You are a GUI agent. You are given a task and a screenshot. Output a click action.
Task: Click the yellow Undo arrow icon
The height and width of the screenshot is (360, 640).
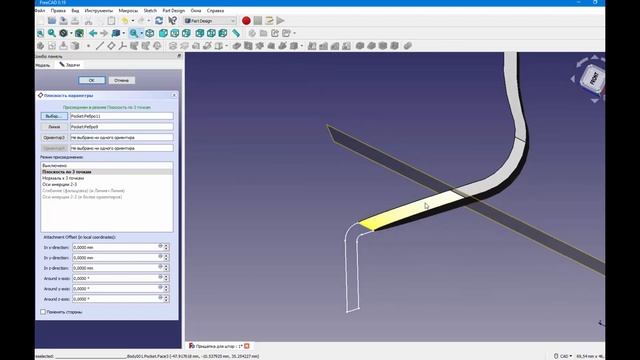pos(124,20)
